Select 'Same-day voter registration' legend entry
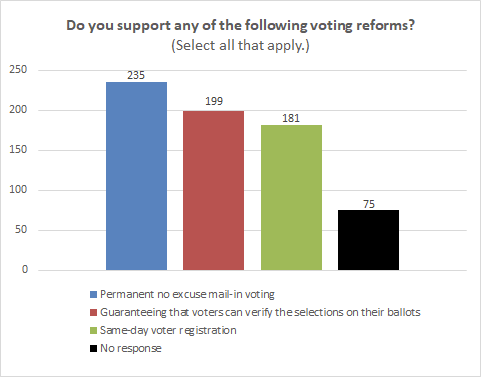The image size is (481, 377). 168,330
